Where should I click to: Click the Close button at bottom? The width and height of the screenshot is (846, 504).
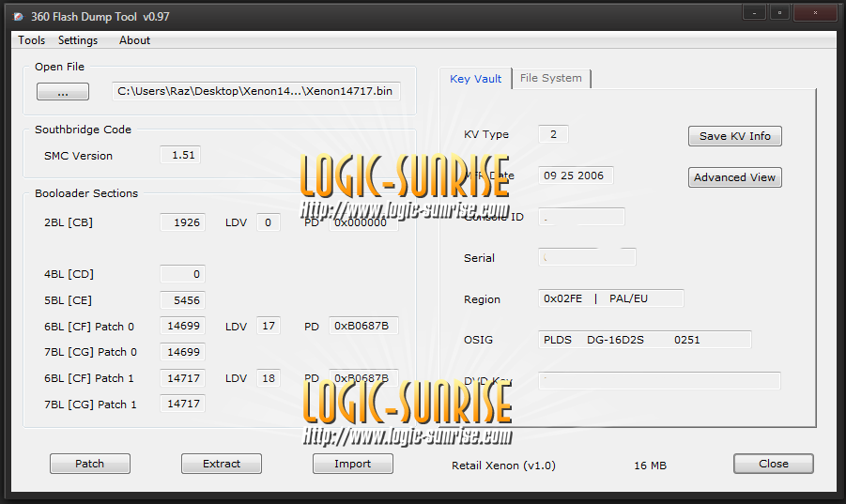coord(773,464)
